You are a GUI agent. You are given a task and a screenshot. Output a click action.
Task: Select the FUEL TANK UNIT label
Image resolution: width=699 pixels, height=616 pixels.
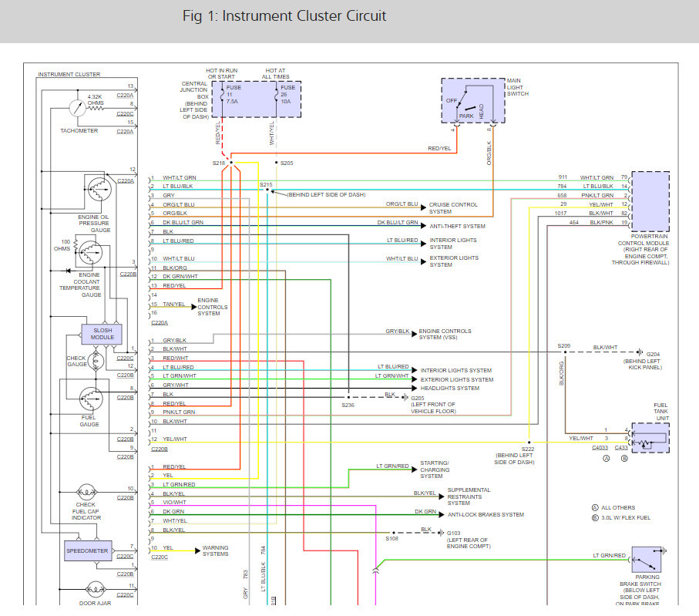point(660,412)
